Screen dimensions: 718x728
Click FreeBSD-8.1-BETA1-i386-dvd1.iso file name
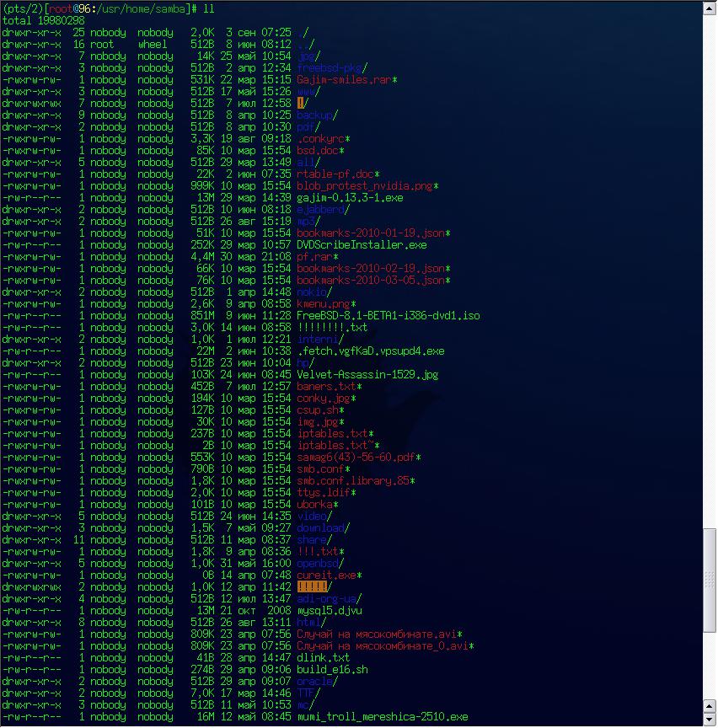[388, 315]
